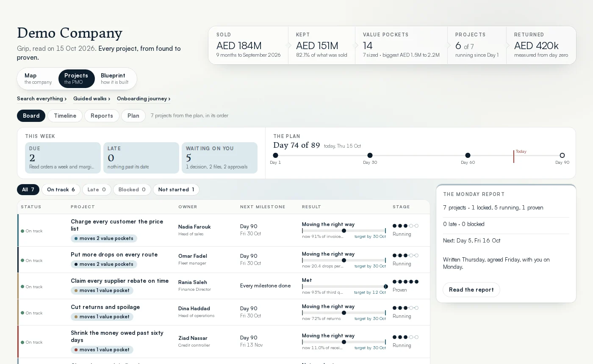Screen dimensions: 593x364
Task: Click result progress bar for Cut returns and spoilage
Action: tap(344, 313)
